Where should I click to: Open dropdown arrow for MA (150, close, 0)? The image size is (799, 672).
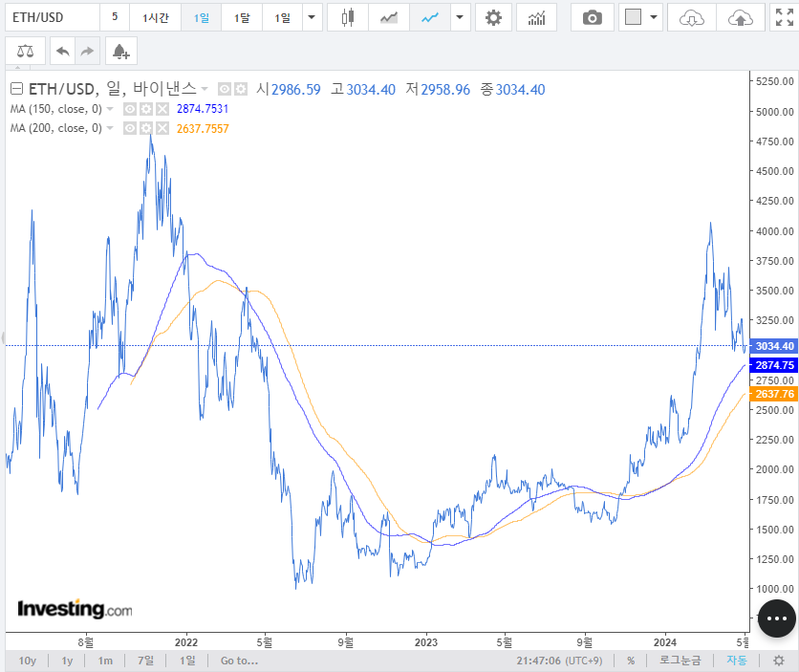coord(110,109)
